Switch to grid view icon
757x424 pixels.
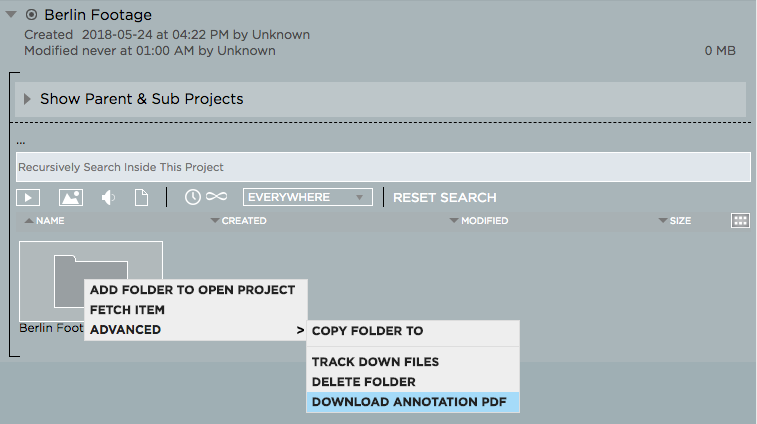pyautogui.click(x=740, y=220)
